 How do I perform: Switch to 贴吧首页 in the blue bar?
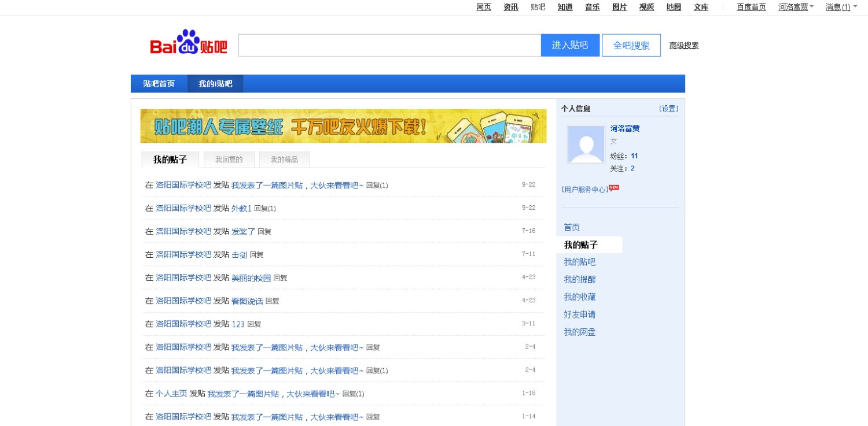coord(159,84)
